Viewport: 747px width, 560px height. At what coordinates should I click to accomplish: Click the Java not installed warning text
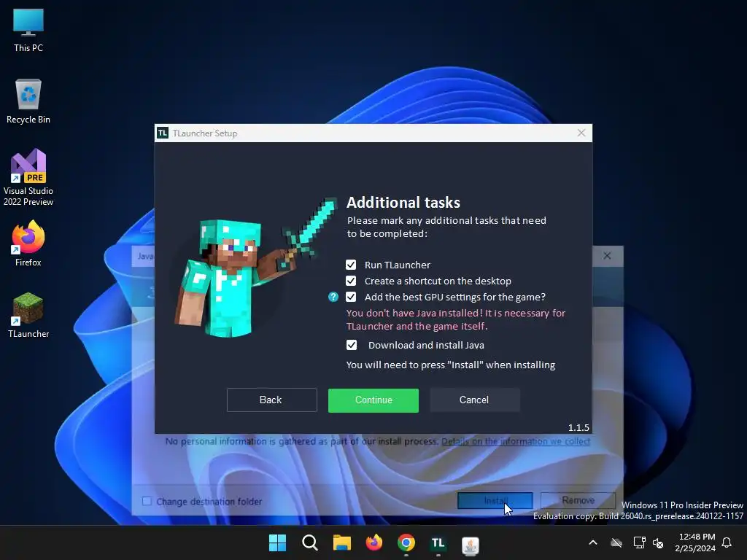tap(455, 319)
